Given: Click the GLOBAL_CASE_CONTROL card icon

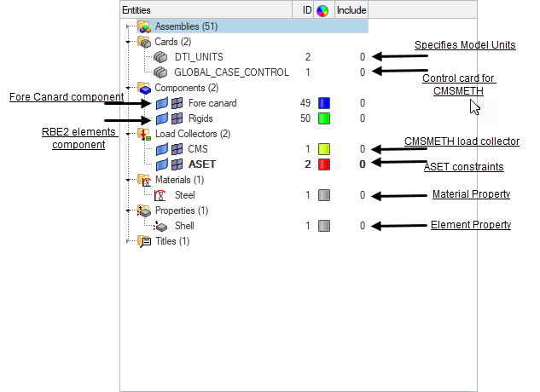Looking at the screenshot, I should tap(160, 72).
